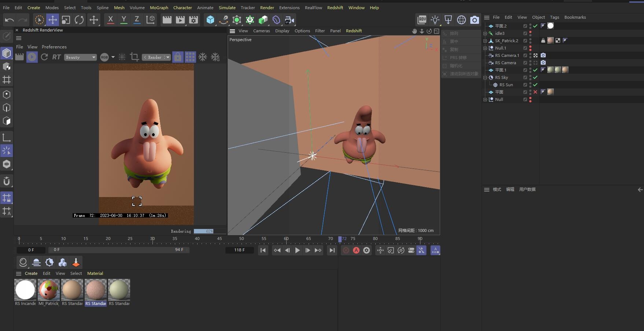This screenshot has width=644, height=331.
Task: Click the timeline playhead at frame 72
Action: pyautogui.click(x=340, y=239)
